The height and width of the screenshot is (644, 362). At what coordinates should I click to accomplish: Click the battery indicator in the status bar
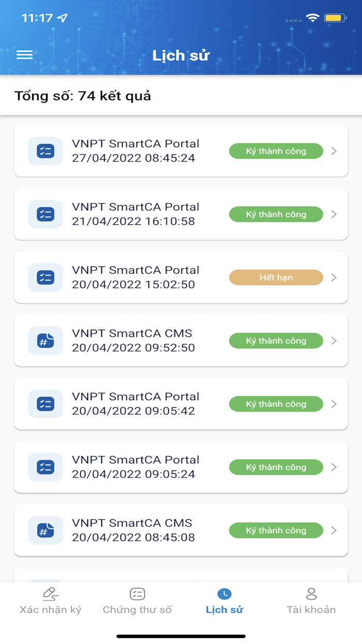coord(334,17)
